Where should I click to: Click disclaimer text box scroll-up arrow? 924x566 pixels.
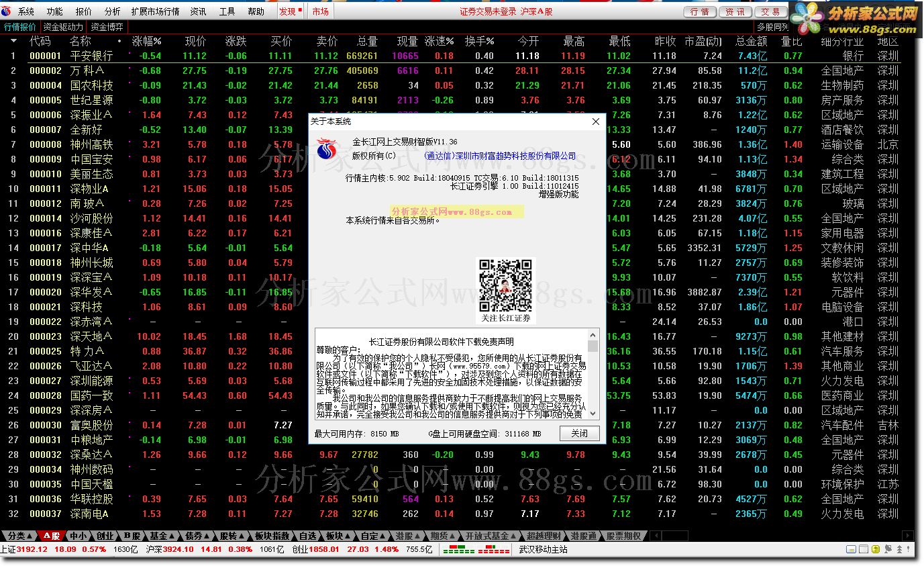(x=593, y=335)
